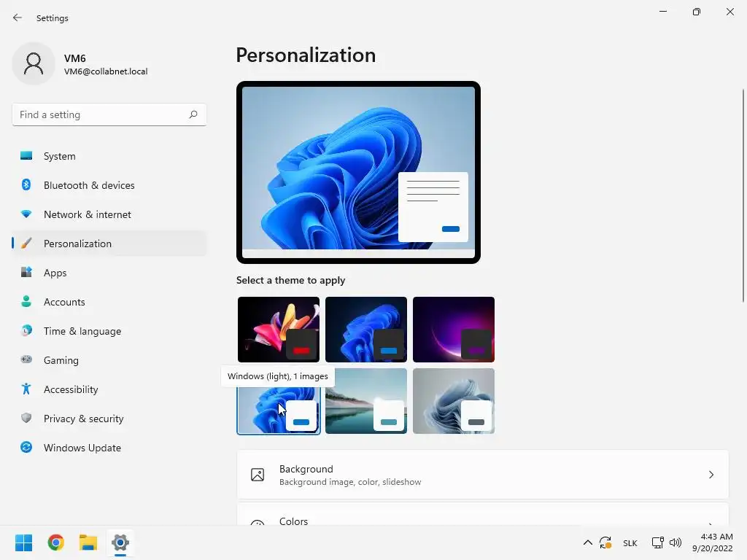Click the Network wifi icon
The width and height of the screenshot is (747, 560).
tap(26, 214)
